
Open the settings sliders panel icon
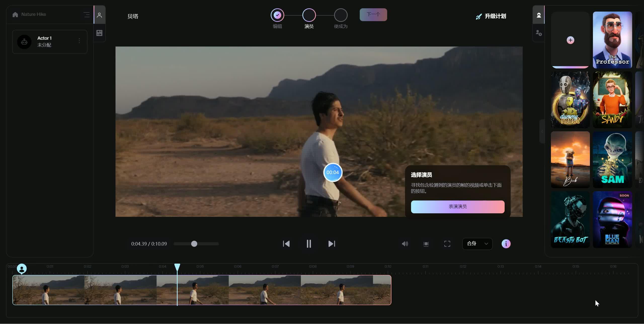(99, 33)
